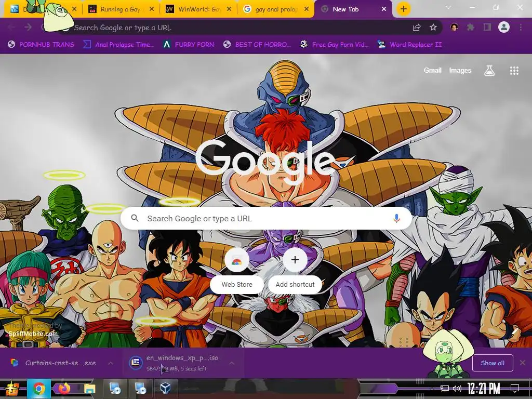Screen dimensions: 532x399
Task: Click the magnifier icon in search box
Action: (x=135, y=218)
